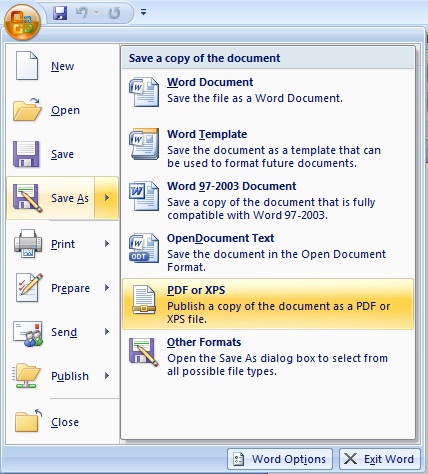This screenshot has width=428, height=474.
Task: Click the Save As floppy with pencil icon
Action: [28, 198]
